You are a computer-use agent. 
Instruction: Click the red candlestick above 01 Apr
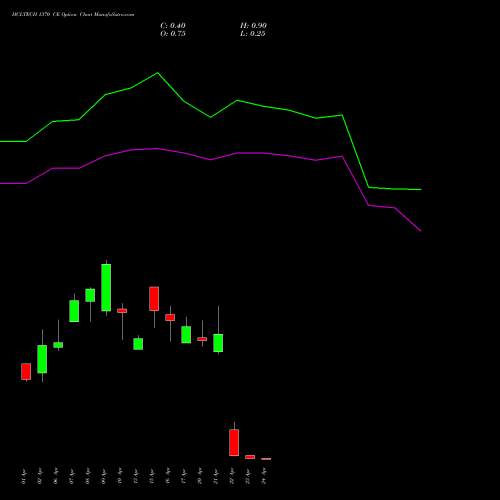pyautogui.click(x=26, y=371)
